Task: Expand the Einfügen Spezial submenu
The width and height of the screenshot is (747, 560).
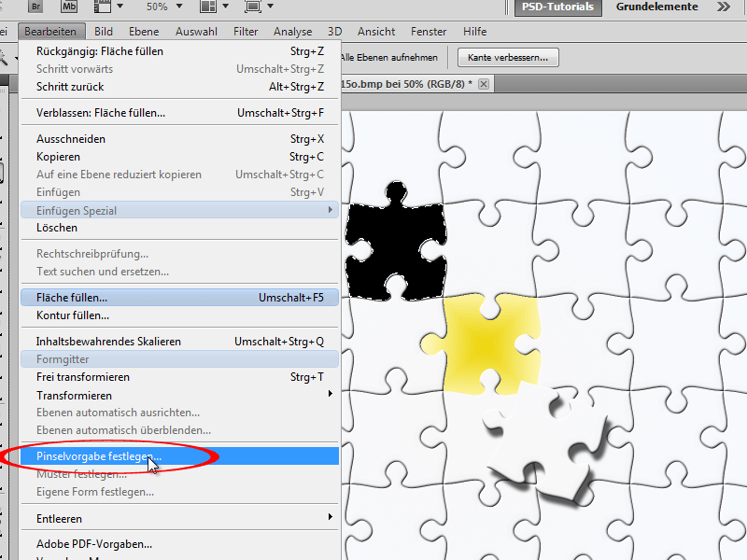Action: [179, 210]
